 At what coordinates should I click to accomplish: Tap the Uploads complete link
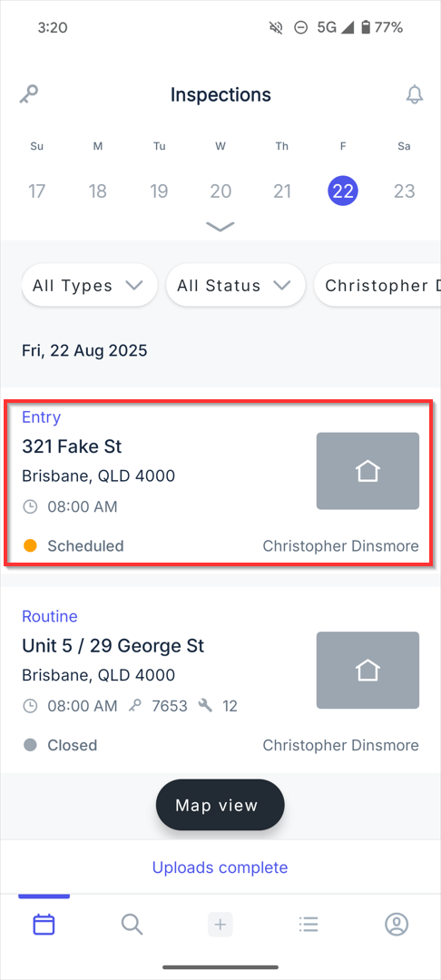[220, 867]
